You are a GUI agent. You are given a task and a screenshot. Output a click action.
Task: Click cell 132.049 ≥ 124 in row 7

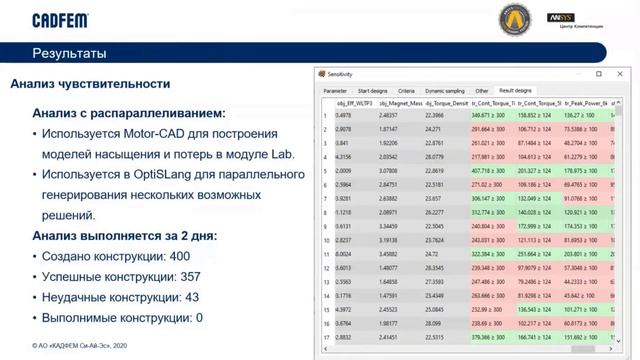(x=539, y=199)
